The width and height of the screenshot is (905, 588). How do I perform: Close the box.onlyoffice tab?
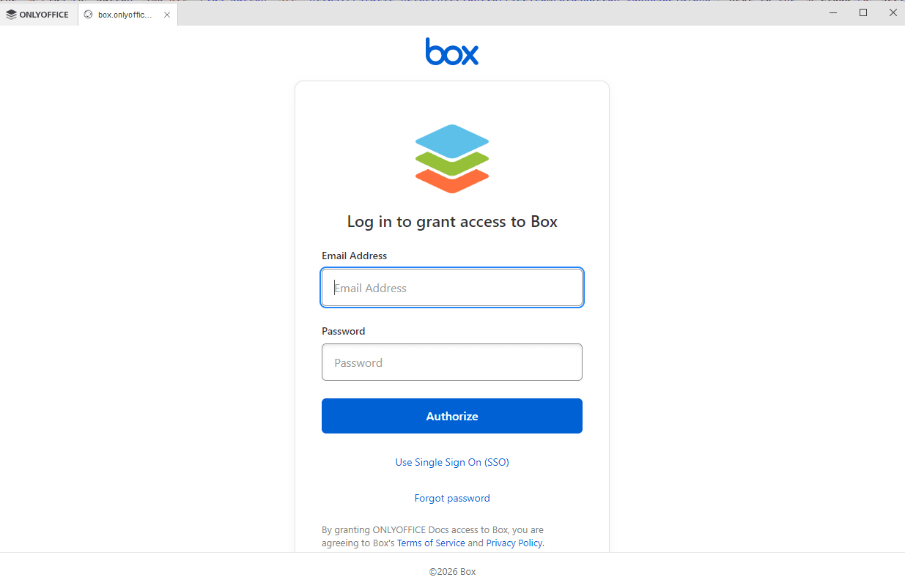tap(166, 14)
